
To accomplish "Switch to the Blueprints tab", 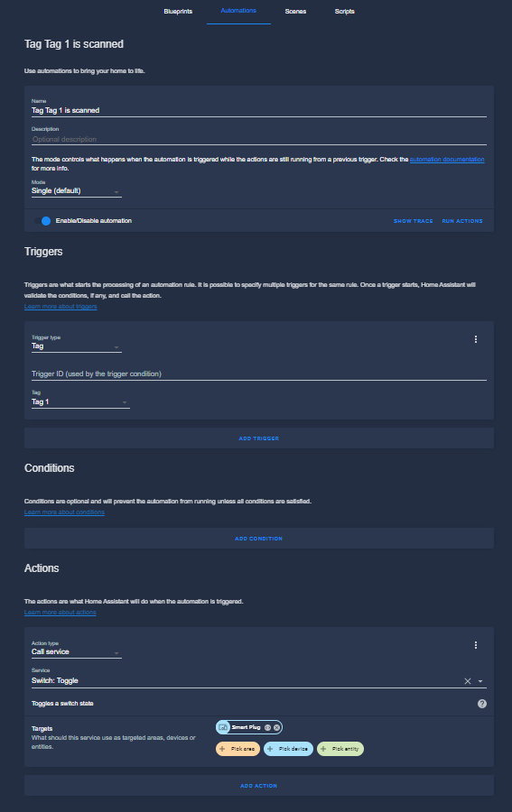I will (x=178, y=12).
